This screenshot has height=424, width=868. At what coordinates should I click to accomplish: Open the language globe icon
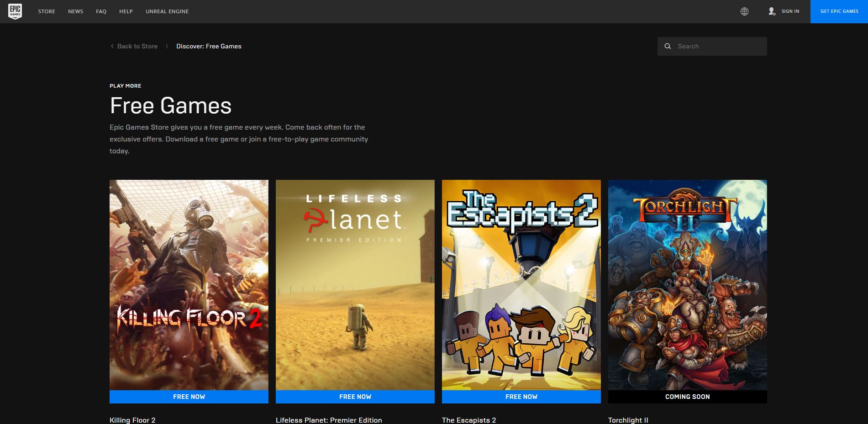click(744, 11)
